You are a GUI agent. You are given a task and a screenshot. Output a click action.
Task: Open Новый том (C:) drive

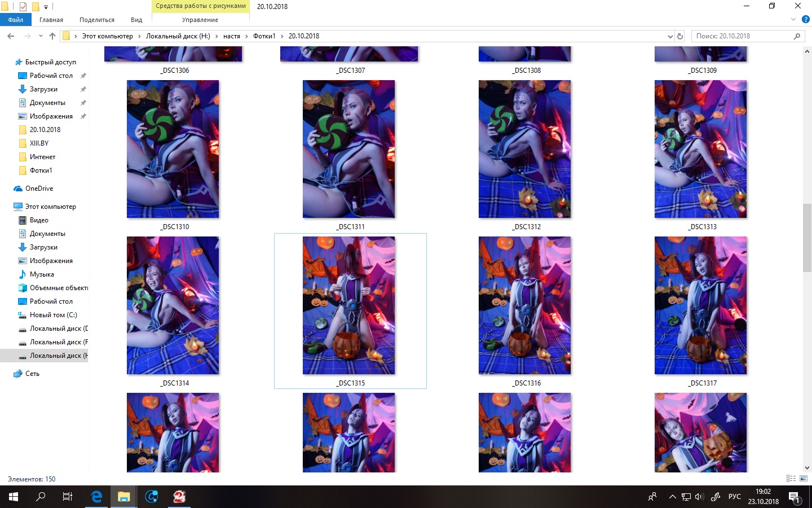(54, 315)
